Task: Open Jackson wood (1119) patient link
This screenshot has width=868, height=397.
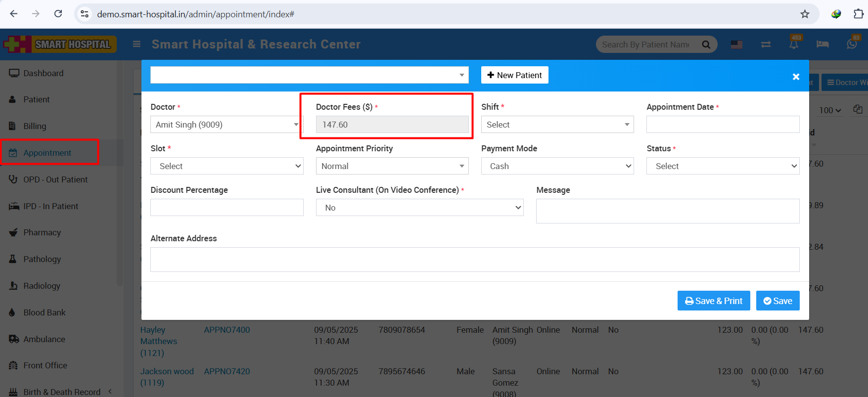Action: click(167, 377)
